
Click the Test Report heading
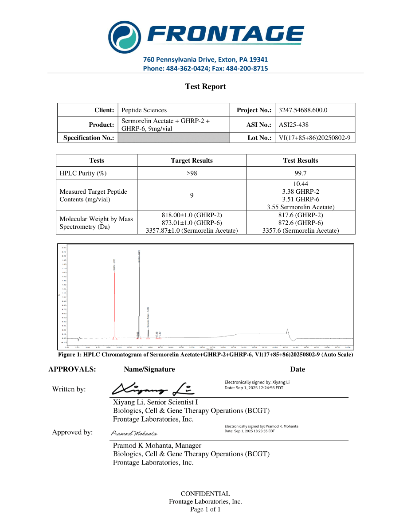pos(205,86)
